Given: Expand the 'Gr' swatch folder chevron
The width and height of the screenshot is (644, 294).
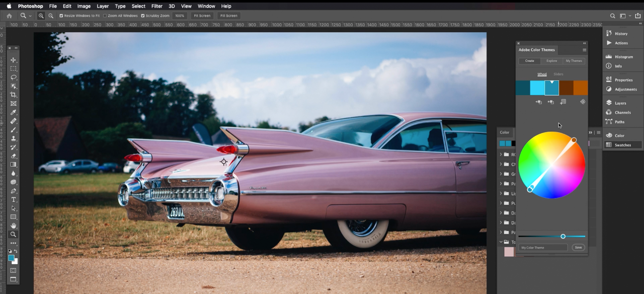Looking at the screenshot, I should [501, 174].
